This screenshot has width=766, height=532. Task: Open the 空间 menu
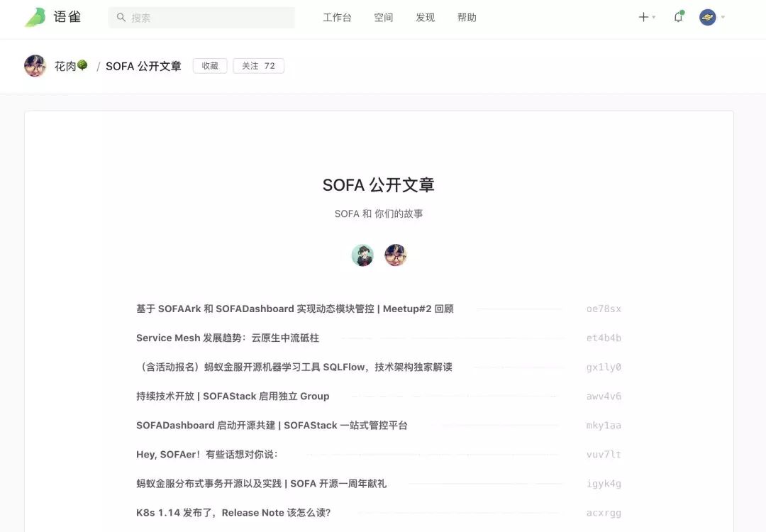point(384,18)
